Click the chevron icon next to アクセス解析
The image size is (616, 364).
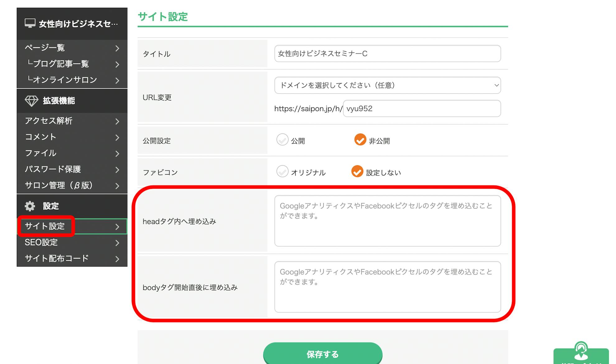click(117, 121)
